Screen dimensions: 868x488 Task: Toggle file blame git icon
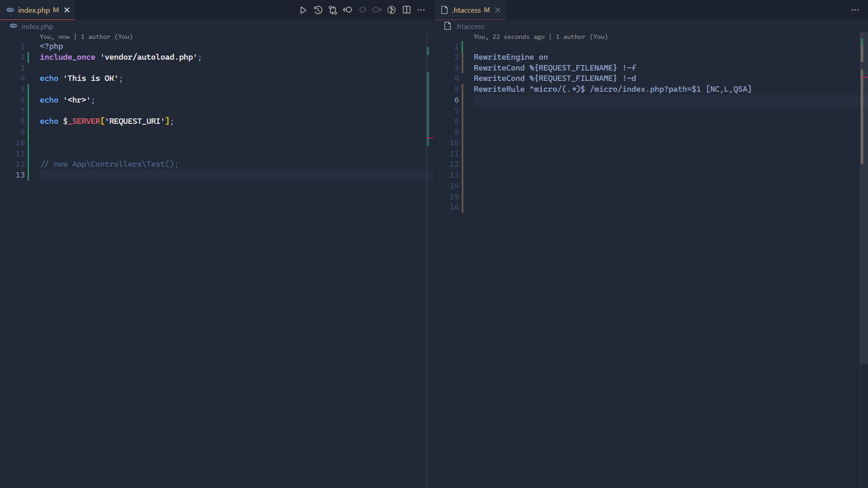tap(392, 10)
